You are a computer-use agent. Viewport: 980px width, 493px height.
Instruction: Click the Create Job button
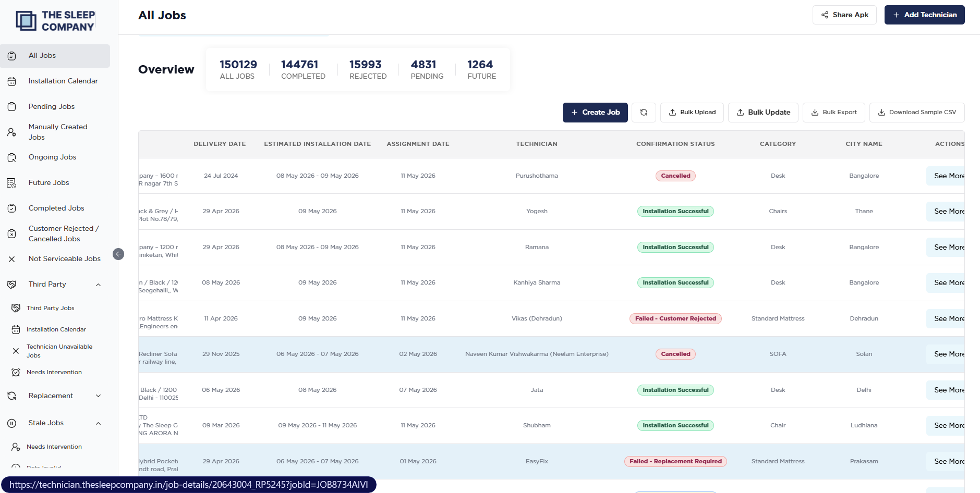595,113
